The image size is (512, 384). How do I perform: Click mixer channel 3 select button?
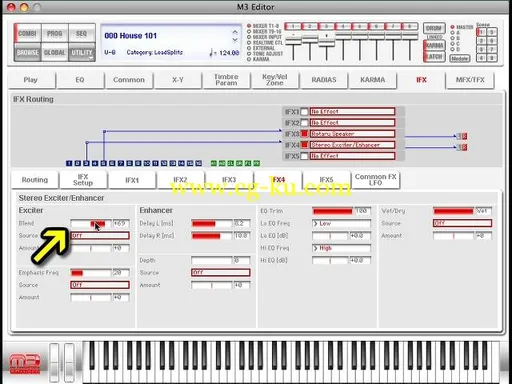[326, 26]
